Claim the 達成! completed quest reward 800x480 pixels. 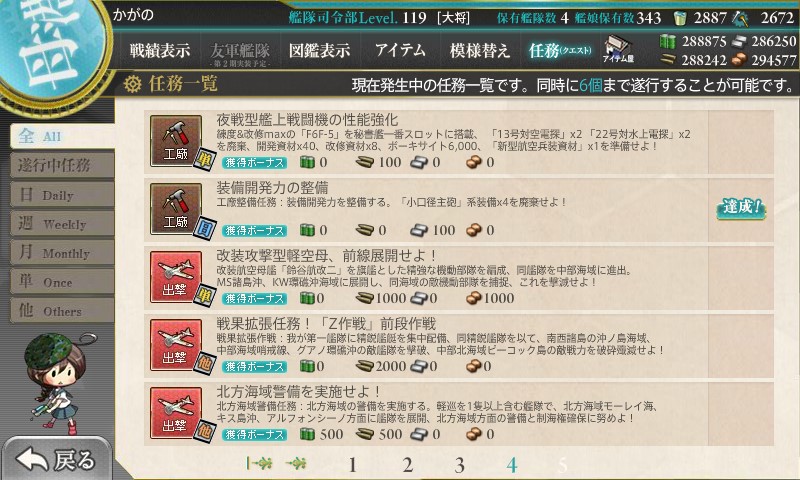[741, 208]
